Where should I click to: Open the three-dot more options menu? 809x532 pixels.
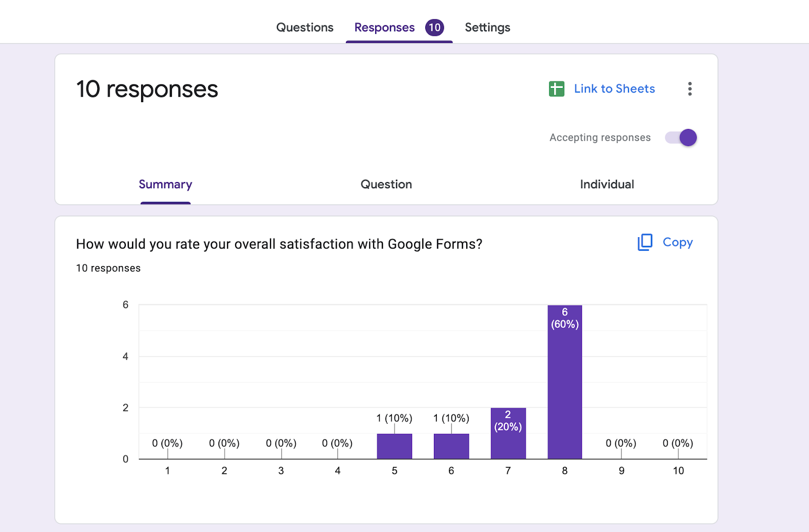(690, 89)
